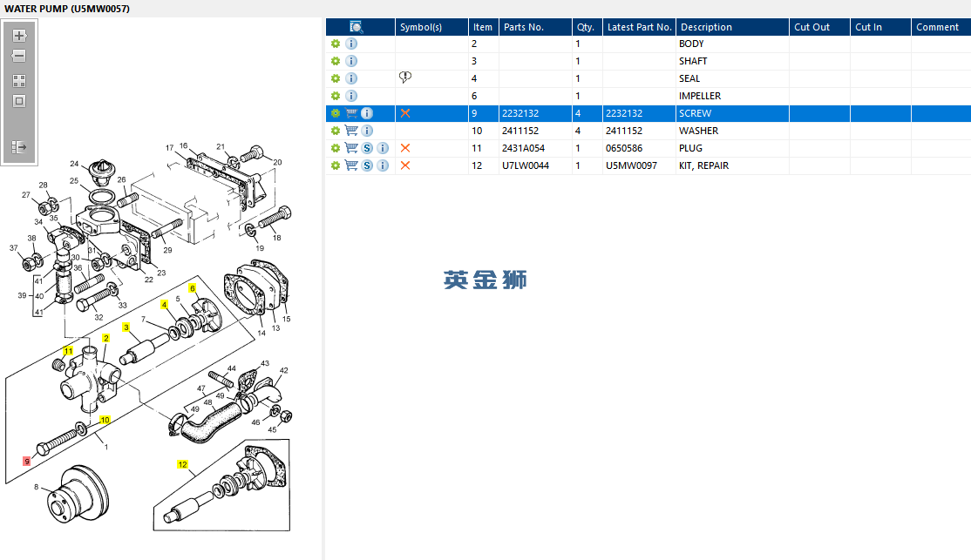Expand the side panel with arrow icon

(x=19, y=147)
